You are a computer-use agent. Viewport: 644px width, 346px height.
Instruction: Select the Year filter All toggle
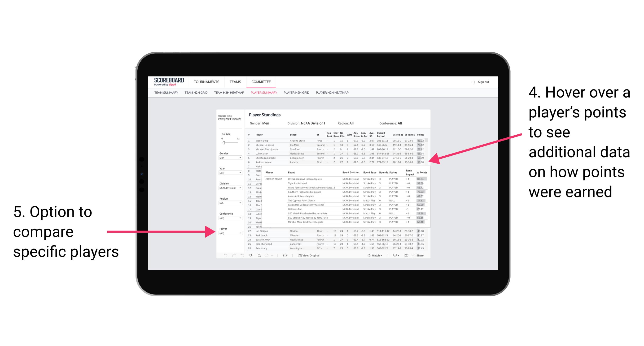(229, 173)
